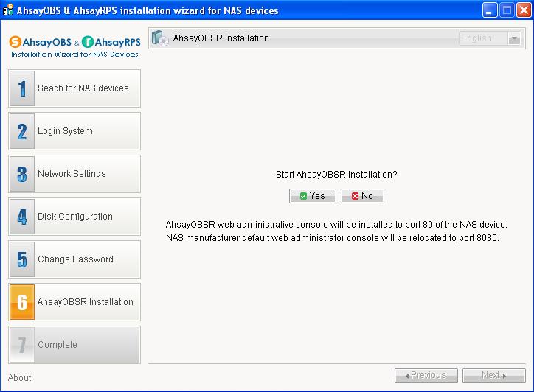This screenshot has height=392, width=534.
Task: Go to Login System step
Action: tap(74, 131)
